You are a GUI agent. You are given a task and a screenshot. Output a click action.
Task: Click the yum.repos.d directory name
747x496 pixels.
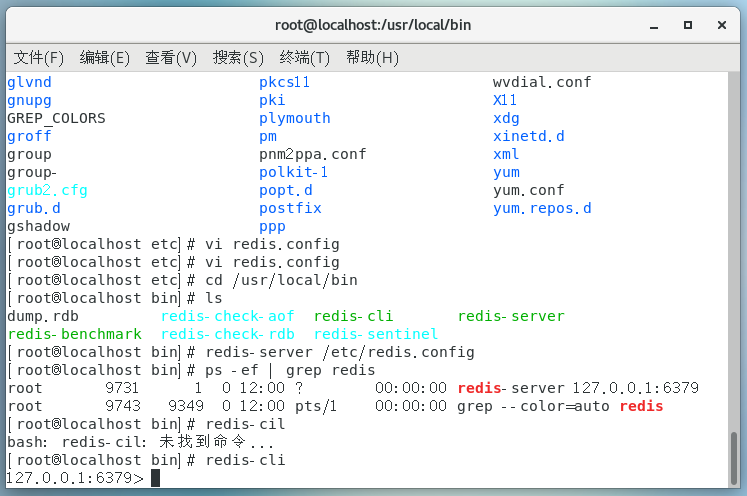point(542,209)
